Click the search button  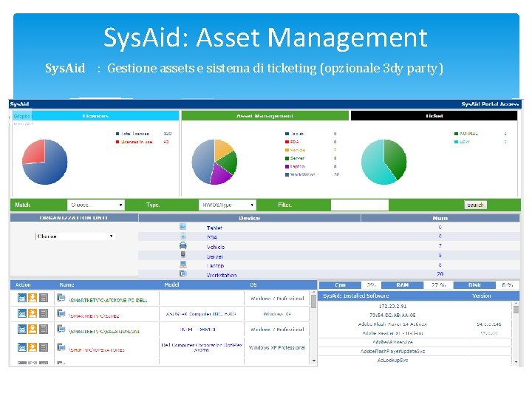[475, 205]
